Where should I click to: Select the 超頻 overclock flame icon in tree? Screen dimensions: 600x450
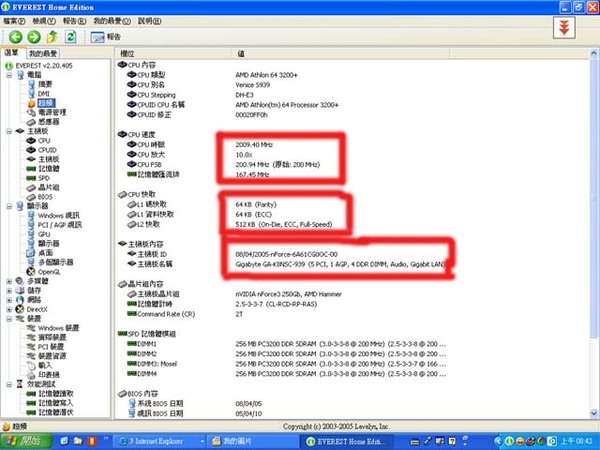[x=31, y=103]
